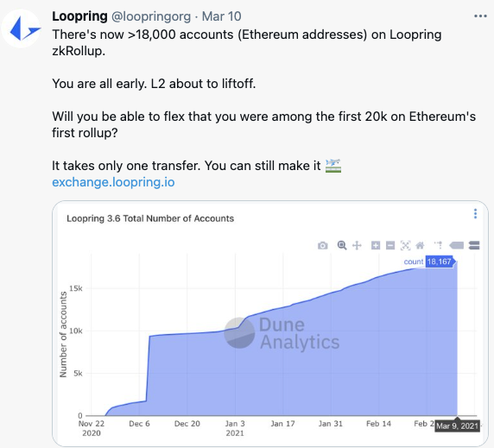Viewport: 494px width, 448px height.
Task: Open the Mar 10 tweet timestamp
Action: [x=221, y=16]
